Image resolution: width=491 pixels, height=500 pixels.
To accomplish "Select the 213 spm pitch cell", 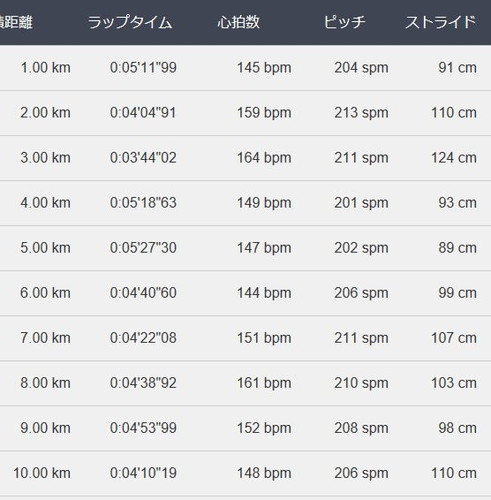I will point(361,113).
